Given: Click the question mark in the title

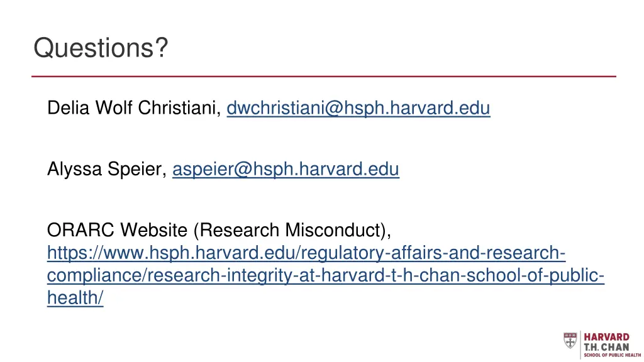Looking at the screenshot, I should [163, 48].
